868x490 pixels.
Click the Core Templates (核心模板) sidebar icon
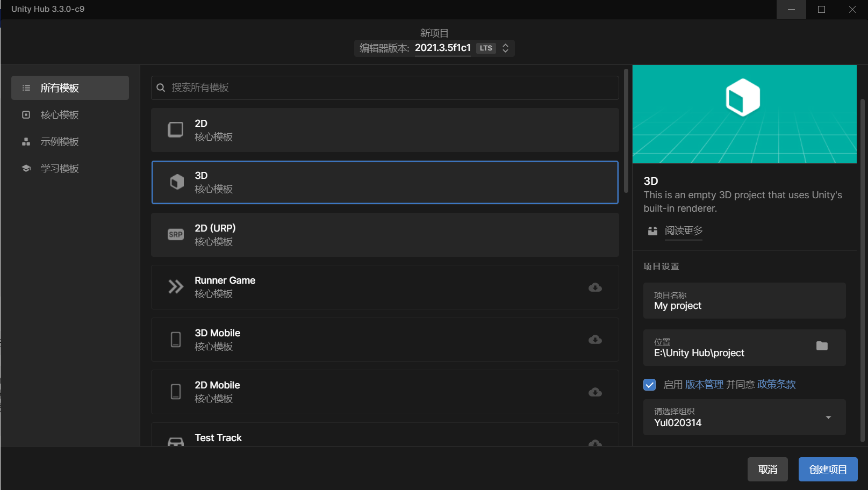pyautogui.click(x=26, y=115)
